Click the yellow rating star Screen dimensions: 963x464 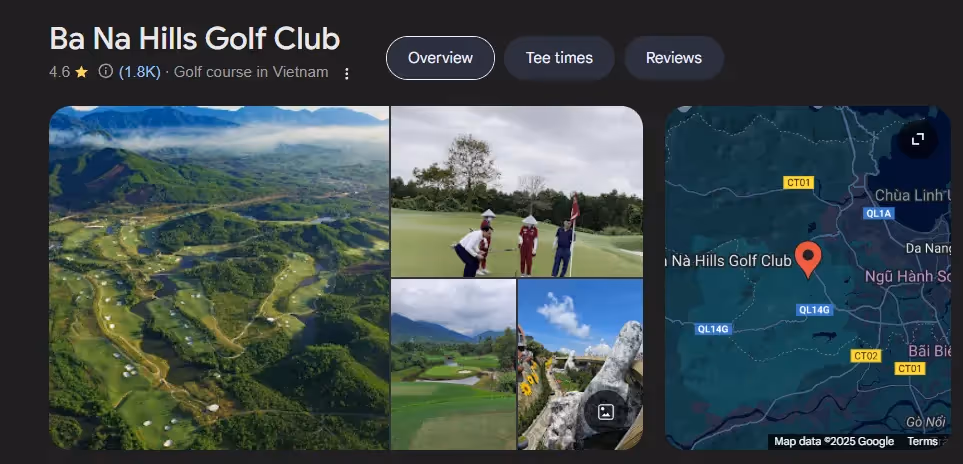click(82, 72)
